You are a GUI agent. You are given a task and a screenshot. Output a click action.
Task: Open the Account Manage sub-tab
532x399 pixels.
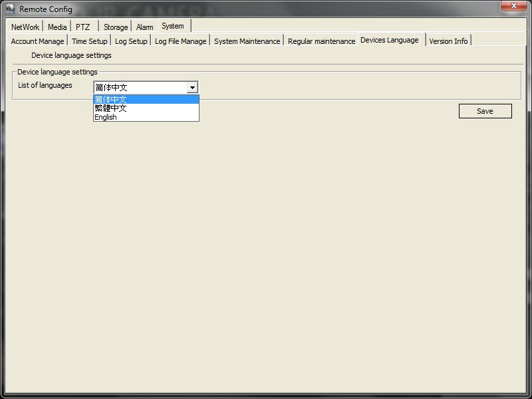tap(37, 41)
